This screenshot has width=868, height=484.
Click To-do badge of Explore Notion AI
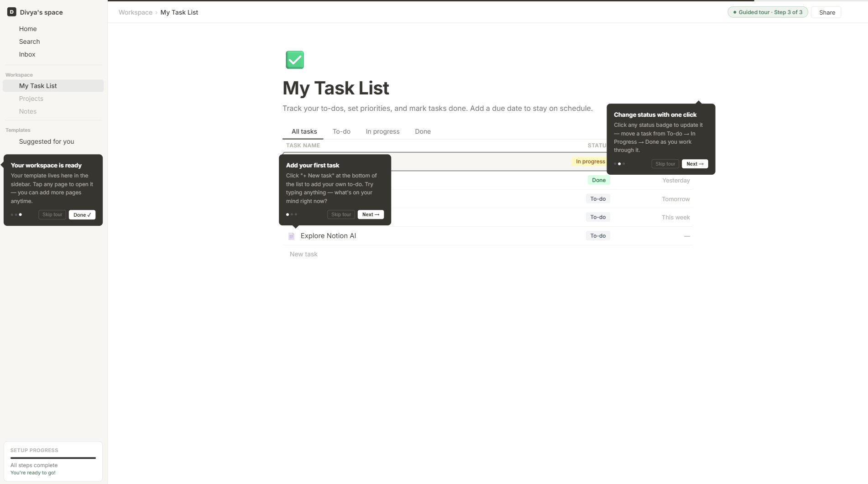pyautogui.click(x=598, y=236)
